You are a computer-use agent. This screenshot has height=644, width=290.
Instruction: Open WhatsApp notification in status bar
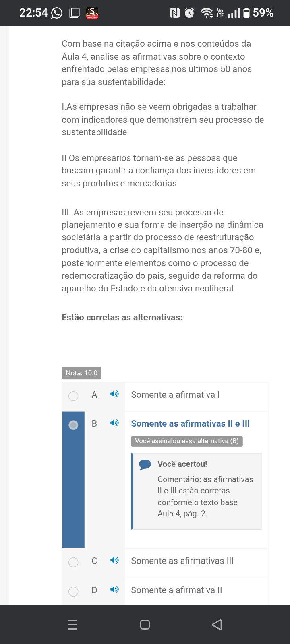click(57, 13)
